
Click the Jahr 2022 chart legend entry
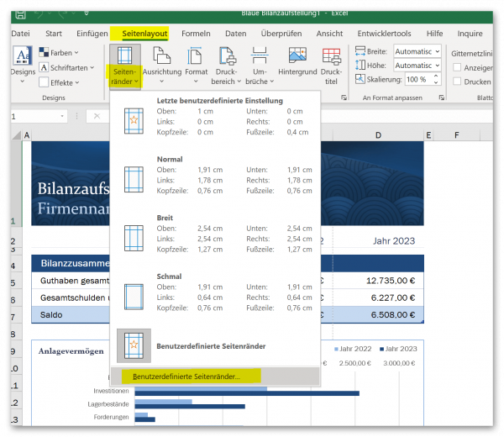pyautogui.click(x=353, y=349)
